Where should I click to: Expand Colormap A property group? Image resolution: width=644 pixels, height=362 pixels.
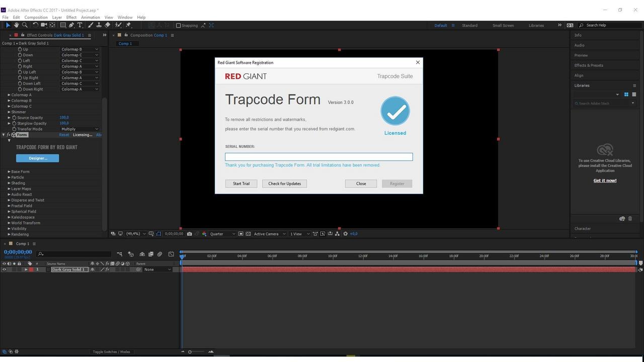(x=9, y=95)
